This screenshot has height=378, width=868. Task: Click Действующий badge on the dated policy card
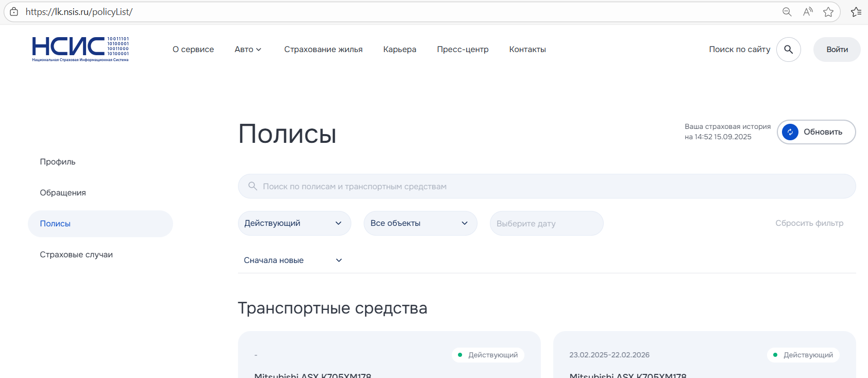pyautogui.click(x=803, y=355)
